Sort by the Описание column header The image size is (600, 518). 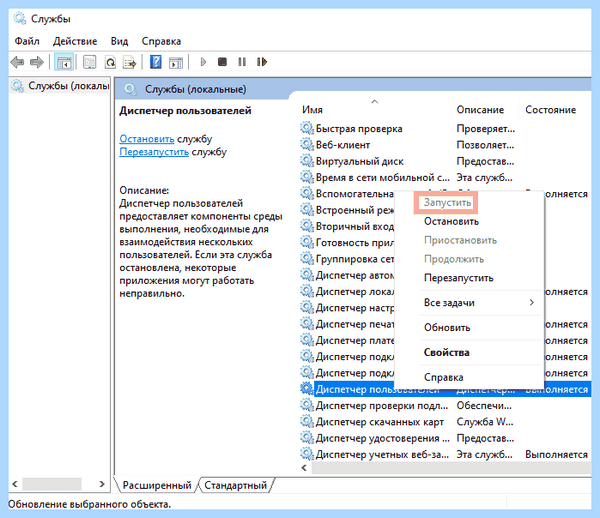480,110
